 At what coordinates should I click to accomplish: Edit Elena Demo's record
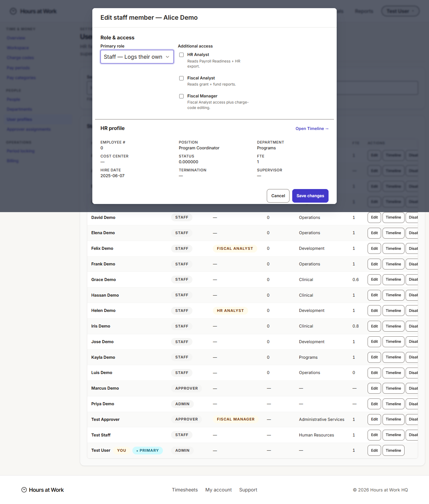click(374, 233)
